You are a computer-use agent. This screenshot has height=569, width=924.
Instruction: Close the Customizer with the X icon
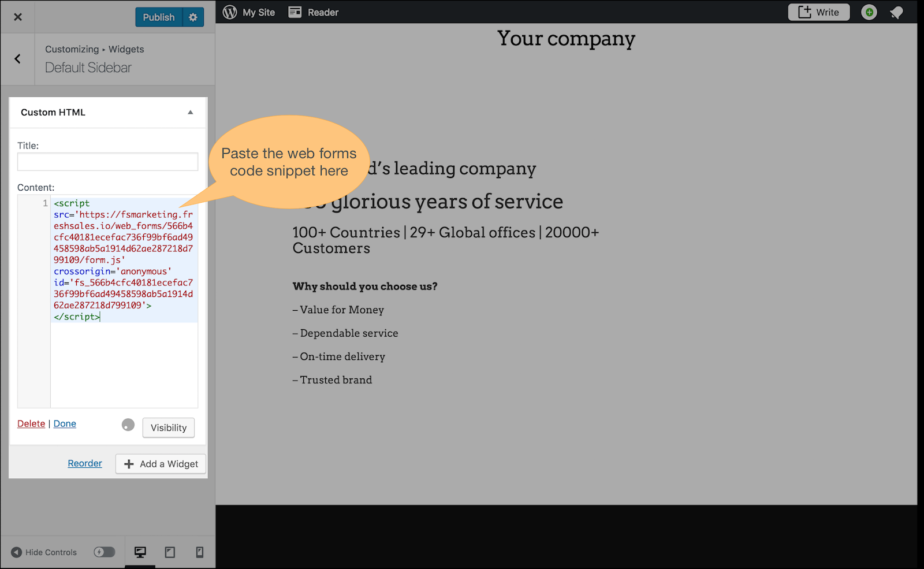point(18,17)
